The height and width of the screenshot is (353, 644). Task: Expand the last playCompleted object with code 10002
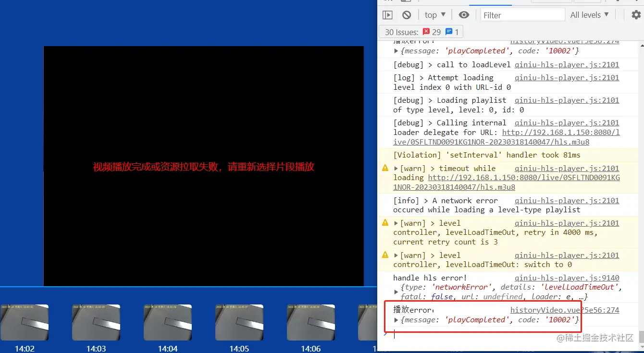396,320
